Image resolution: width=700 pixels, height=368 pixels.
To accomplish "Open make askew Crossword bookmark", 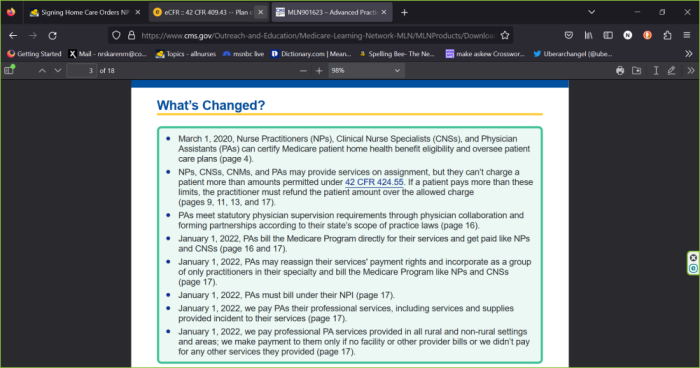I will coord(485,54).
